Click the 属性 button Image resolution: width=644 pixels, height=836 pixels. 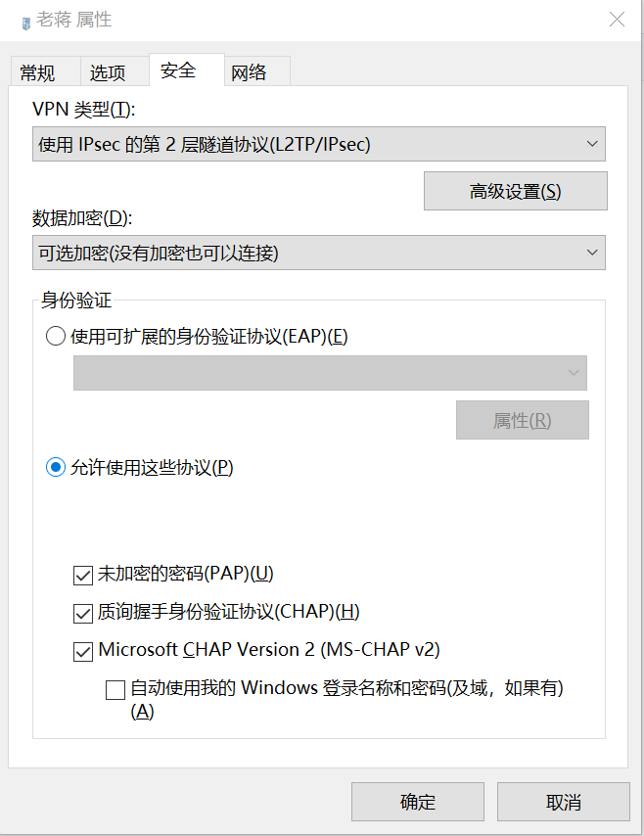click(x=523, y=420)
